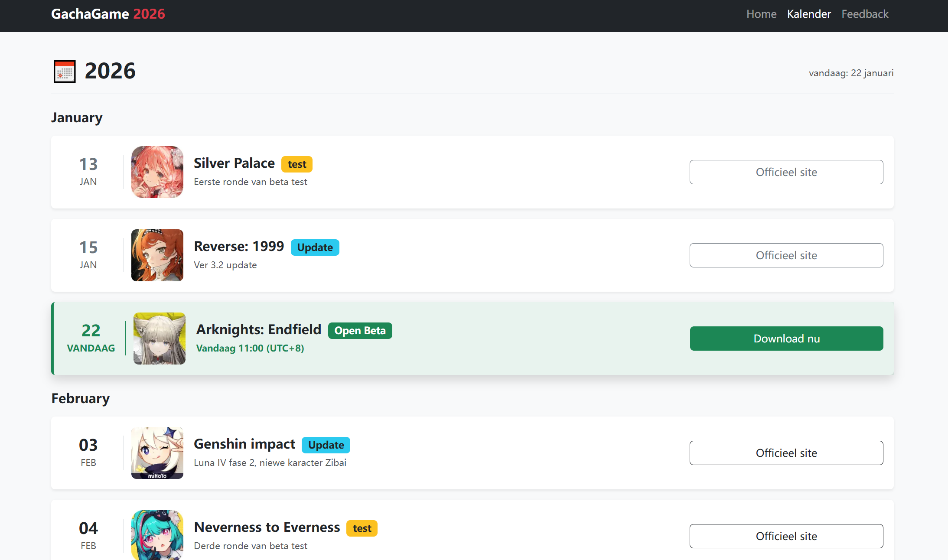
Task: Click 'Luna IV fase 2, niewe karacter Zibai'
Action: tap(270, 463)
